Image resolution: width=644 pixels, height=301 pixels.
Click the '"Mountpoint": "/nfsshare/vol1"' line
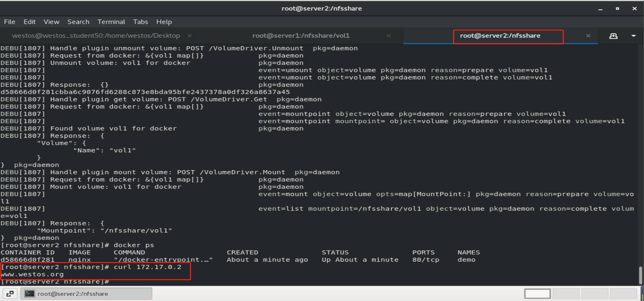(104, 231)
